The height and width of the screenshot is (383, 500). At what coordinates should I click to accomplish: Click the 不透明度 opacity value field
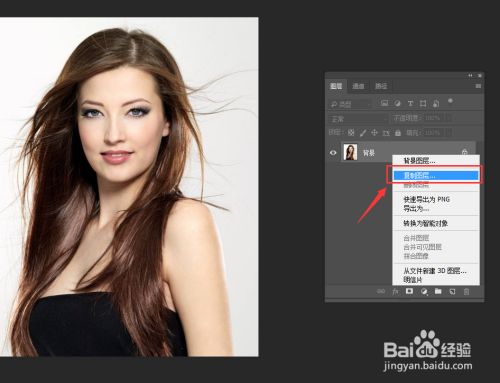point(433,118)
